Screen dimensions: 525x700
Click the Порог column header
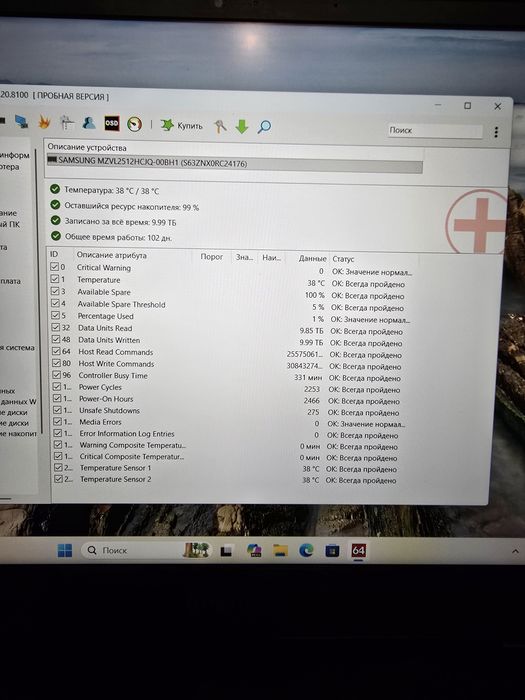pyautogui.click(x=212, y=256)
